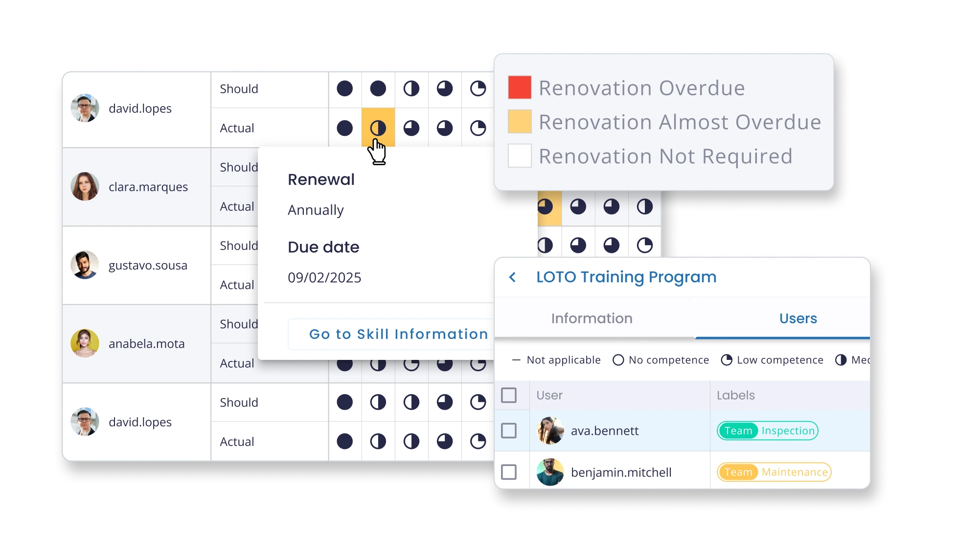Toggle checkbox for ava.bennett user row
980x533 pixels.
pyautogui.click(x=511, y=430)
